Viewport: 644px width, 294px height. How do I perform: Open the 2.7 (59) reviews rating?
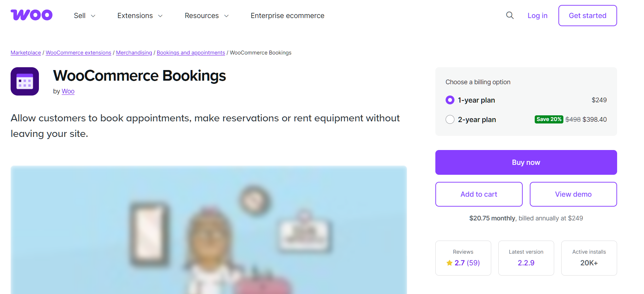467,263
